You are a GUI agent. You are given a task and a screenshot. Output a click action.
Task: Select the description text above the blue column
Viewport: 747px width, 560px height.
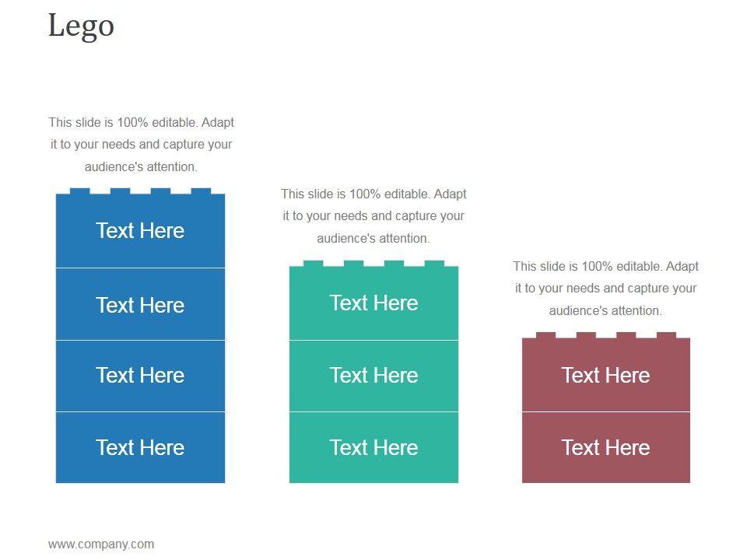tap(141, 145)
